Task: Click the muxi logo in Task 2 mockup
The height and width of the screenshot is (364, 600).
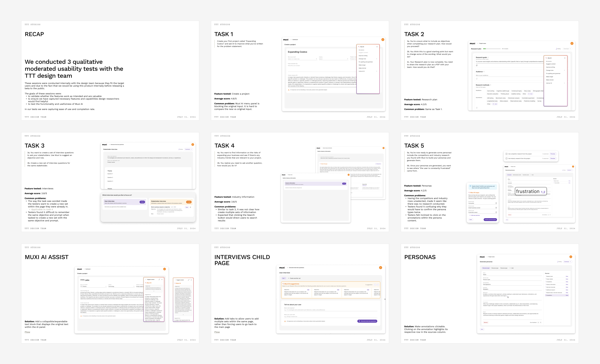Action: [x=472, y=43]
